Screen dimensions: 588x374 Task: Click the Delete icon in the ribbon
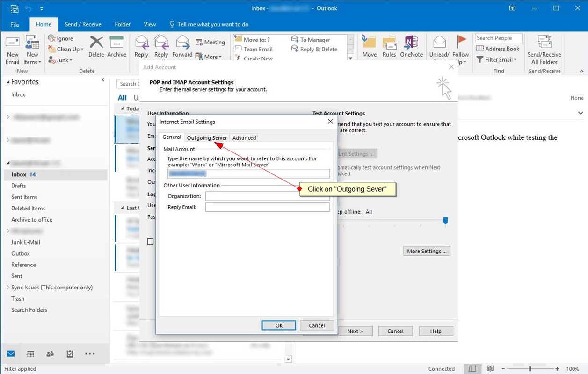coord(96,47)
